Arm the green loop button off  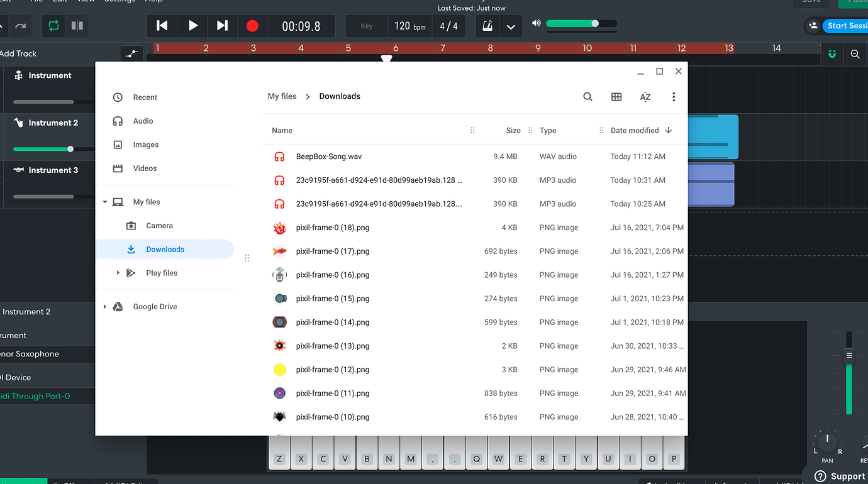click(53, 26)
